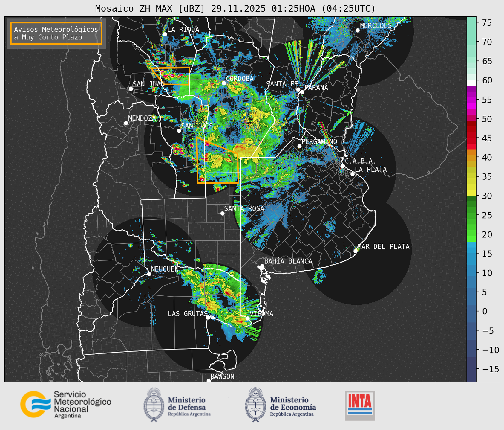This screenshot has width=504, height=430.
Task: Click the PARANA city label
Action: 316,88
